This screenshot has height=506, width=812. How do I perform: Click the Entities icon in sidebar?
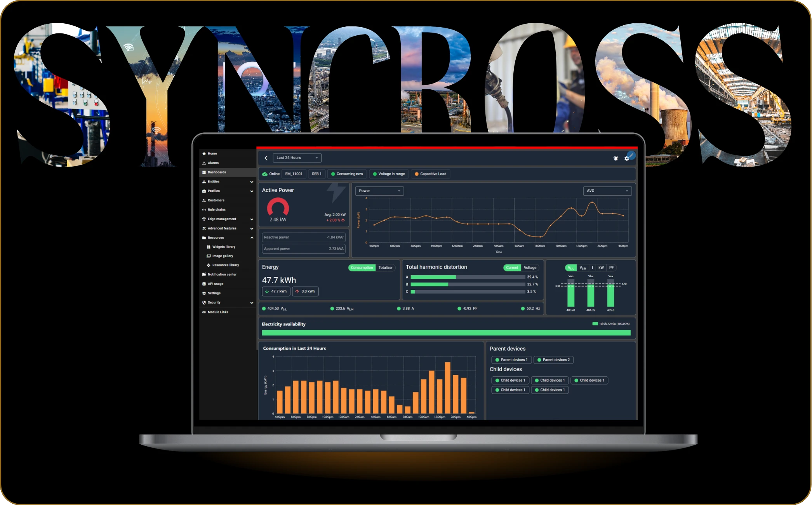(204, 182)
